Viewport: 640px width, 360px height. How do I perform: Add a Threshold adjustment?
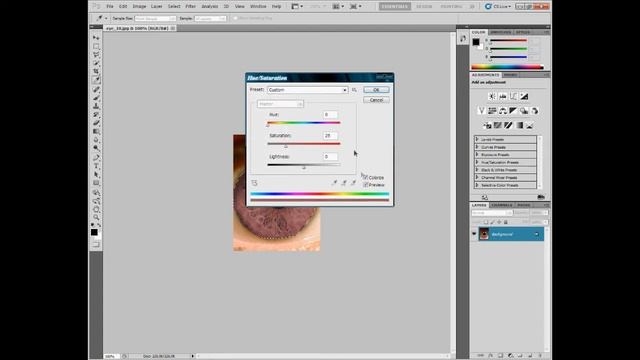click(508, 125)
